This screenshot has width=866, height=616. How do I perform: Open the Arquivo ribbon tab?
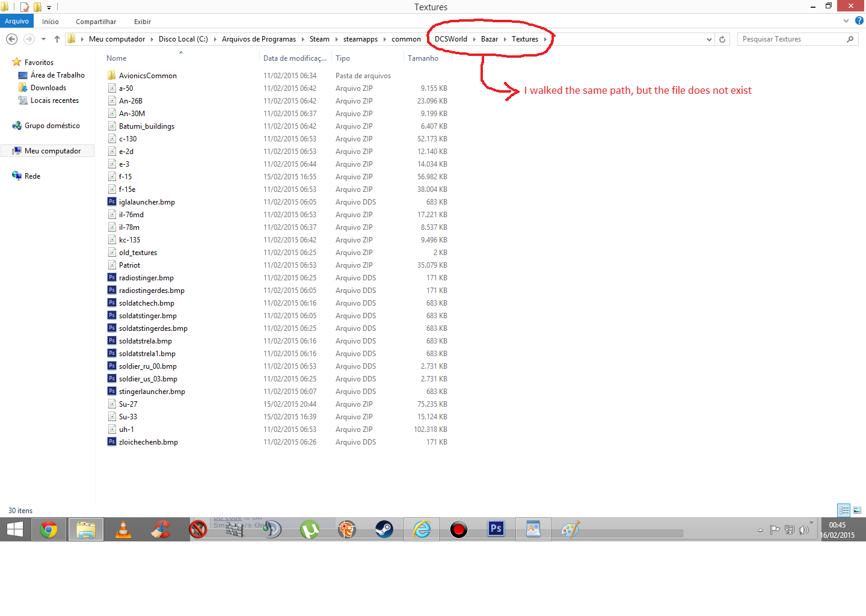17,21
